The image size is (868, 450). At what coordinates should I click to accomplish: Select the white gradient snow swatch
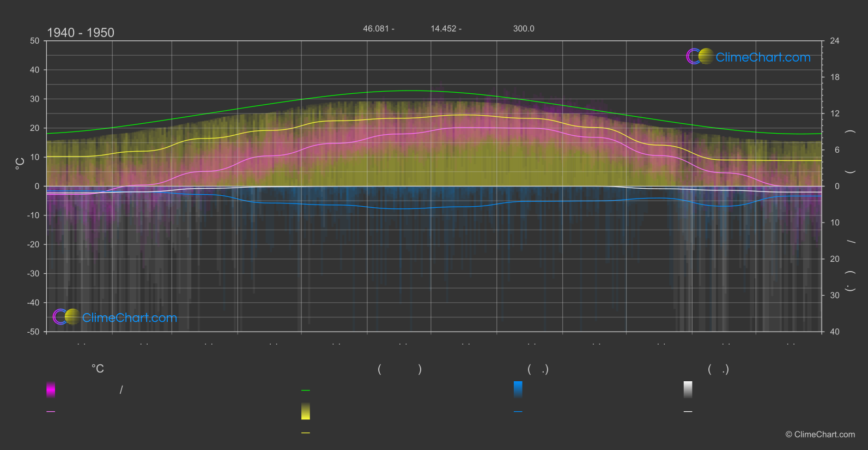tap(688, 389)
